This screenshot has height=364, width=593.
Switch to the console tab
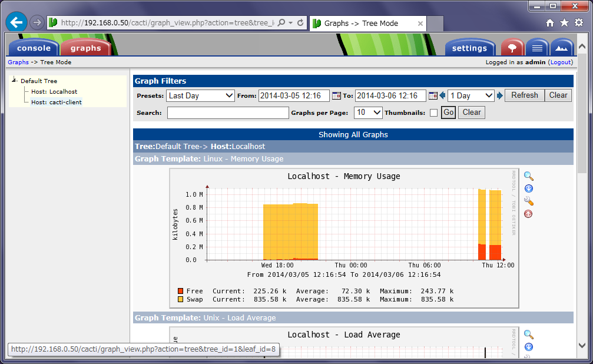34,48
